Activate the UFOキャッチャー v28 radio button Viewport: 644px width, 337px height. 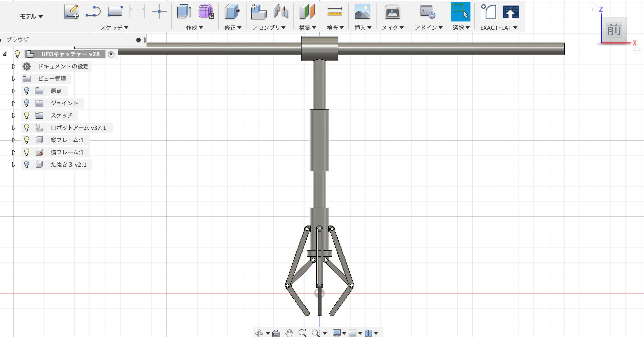click(111, 54)
